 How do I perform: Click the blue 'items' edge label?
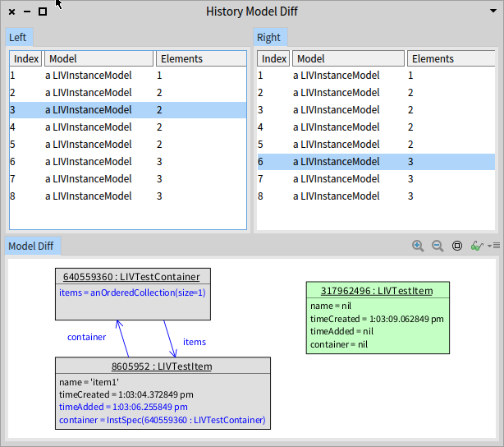[195, 342]
